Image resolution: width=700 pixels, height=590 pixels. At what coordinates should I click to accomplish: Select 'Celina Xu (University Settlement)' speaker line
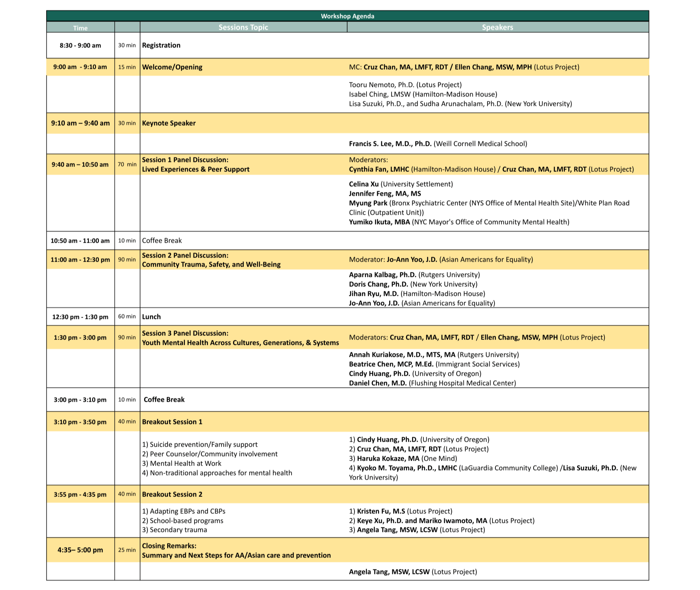pos(401,184)
